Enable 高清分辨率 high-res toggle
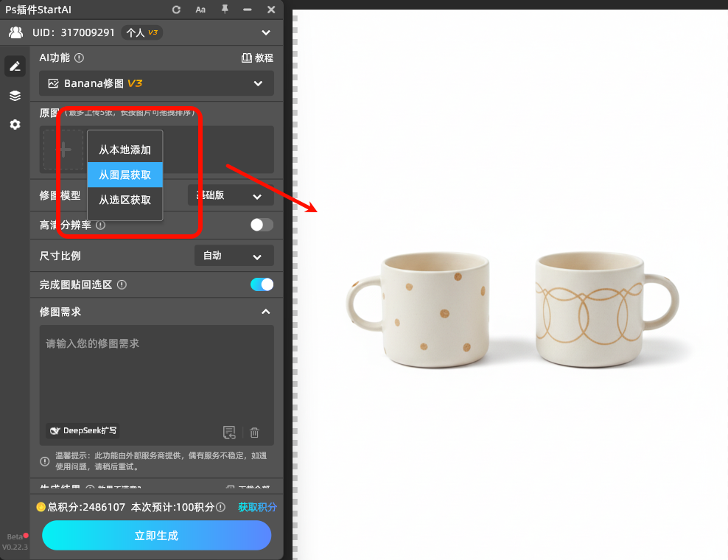 [x=261, y=225]
